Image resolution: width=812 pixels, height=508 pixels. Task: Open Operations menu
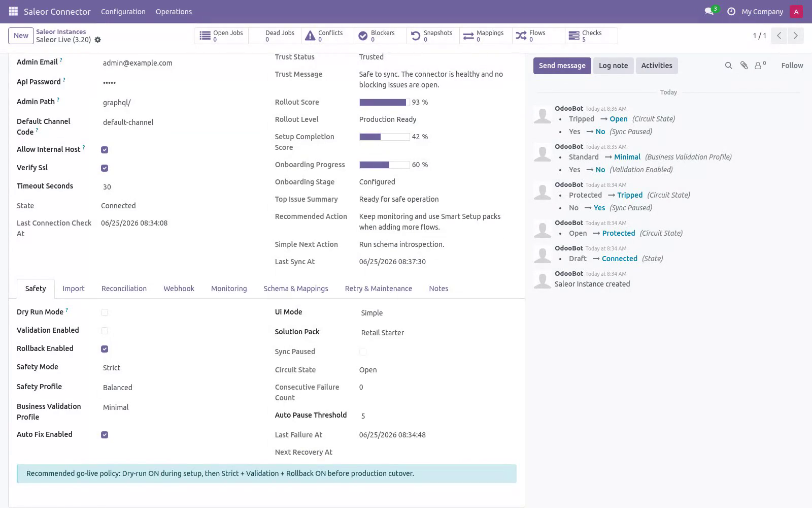click(174, 11)
